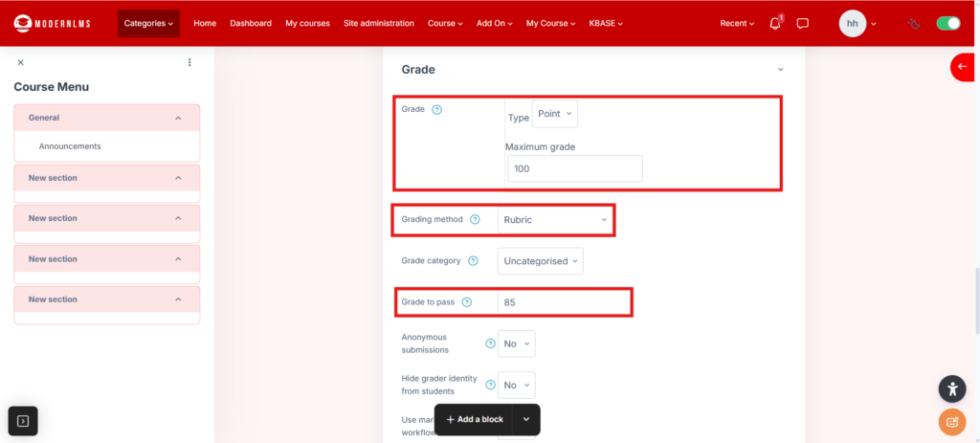Open the Announcements link

point(70,146)
